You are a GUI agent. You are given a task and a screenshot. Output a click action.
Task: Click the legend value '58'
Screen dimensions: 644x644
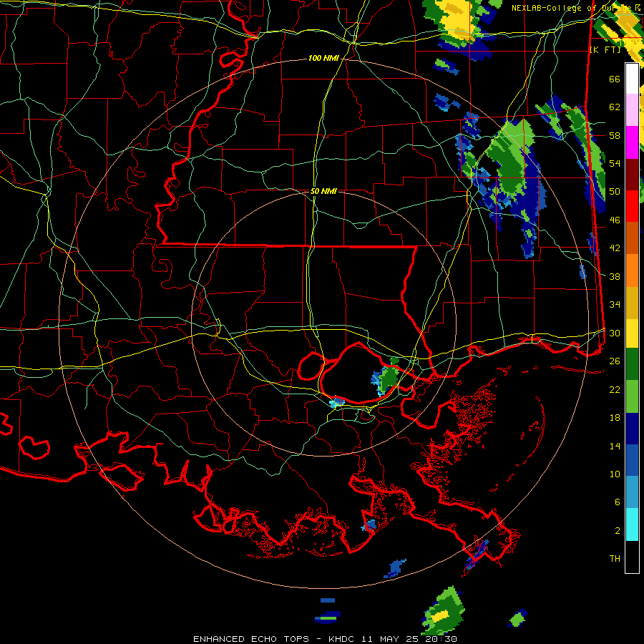click(x=615, y=135)
